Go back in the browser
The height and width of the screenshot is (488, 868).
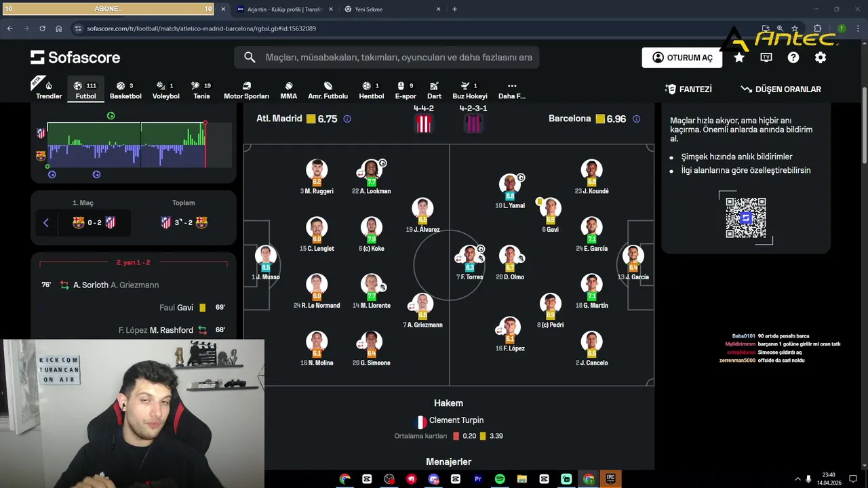point(9,28)
